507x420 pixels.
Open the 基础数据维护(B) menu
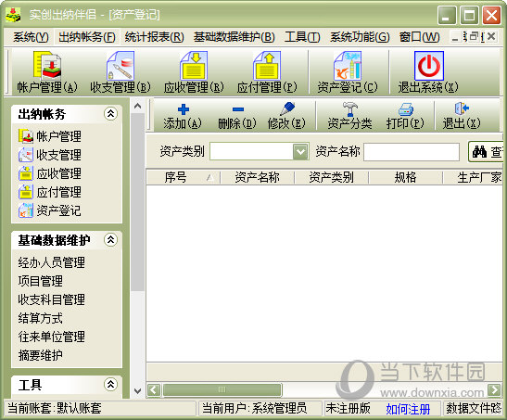(234, 37)
